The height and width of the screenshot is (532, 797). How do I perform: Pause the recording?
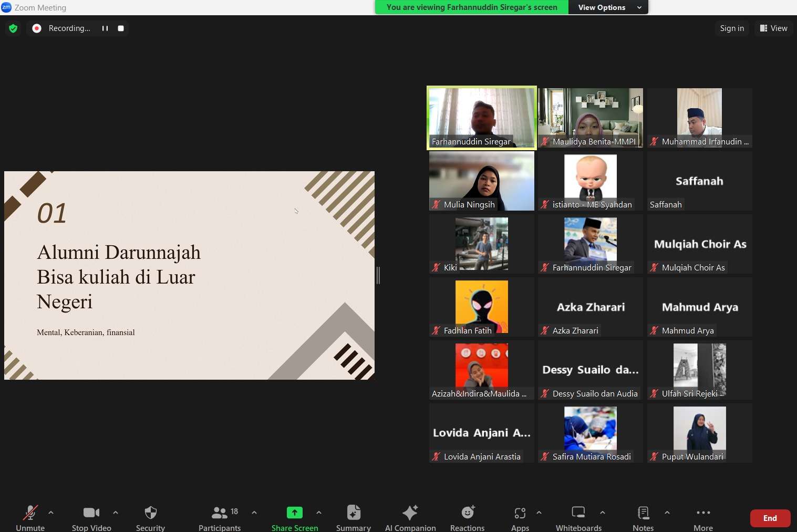coord(105,28)
